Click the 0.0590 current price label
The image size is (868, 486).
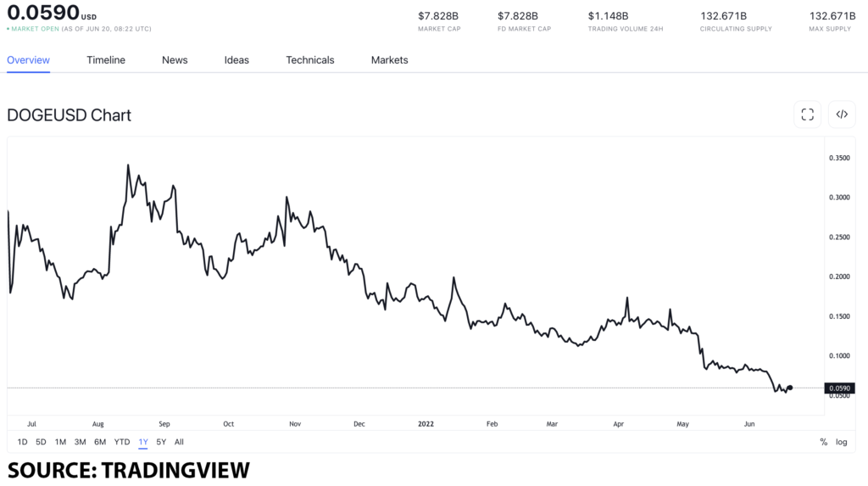839,388
